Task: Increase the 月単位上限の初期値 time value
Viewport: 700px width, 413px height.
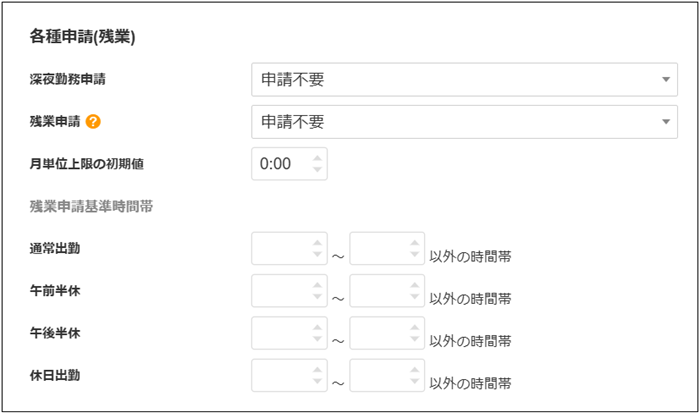Action: pos(317,158)
